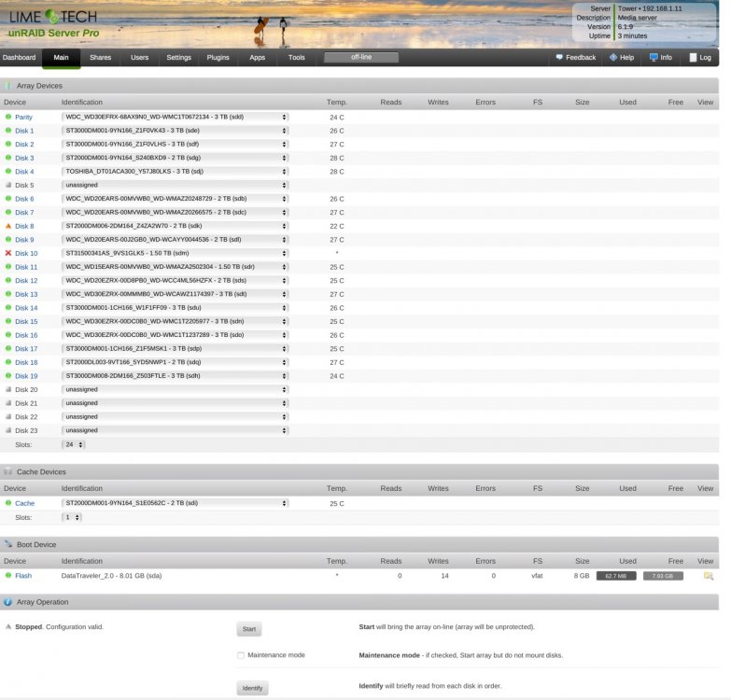Click the Stopped status warning icon

coord(8,627)
